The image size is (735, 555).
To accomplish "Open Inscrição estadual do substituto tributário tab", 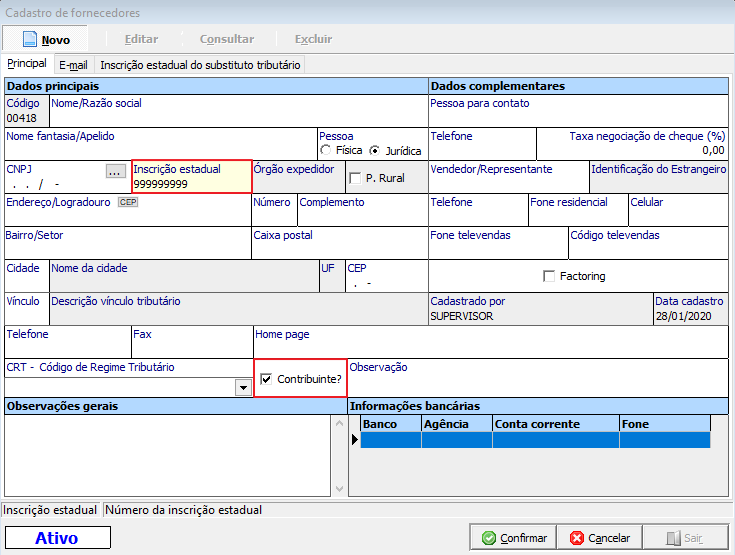I will tap(200, 65).
